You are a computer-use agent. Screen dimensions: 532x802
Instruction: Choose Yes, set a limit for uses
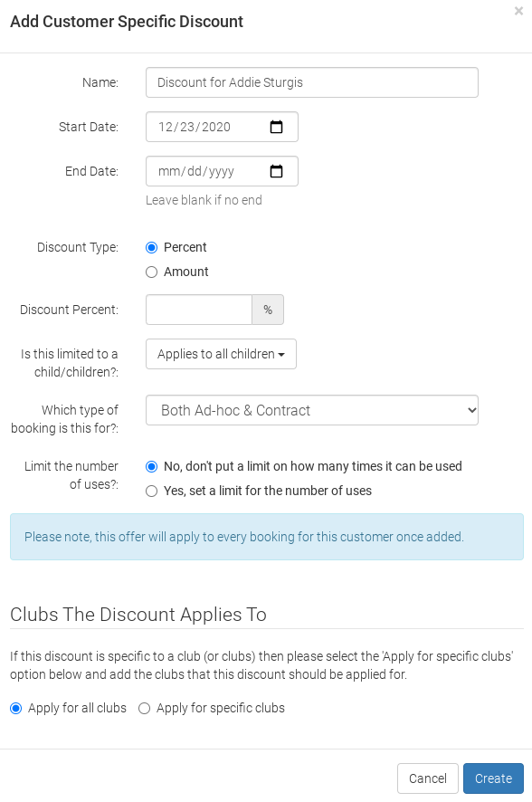151,491
